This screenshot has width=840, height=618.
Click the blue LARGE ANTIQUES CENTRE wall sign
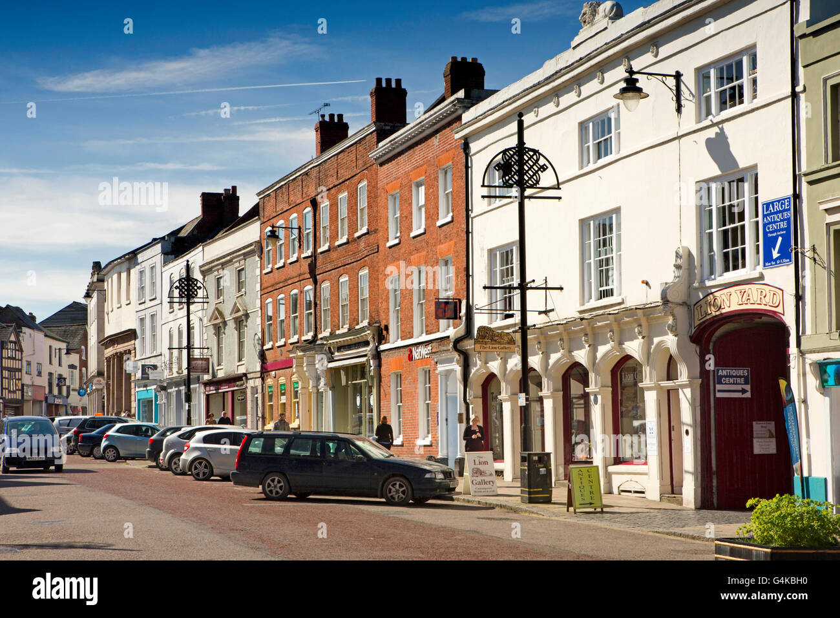point(776,232)
